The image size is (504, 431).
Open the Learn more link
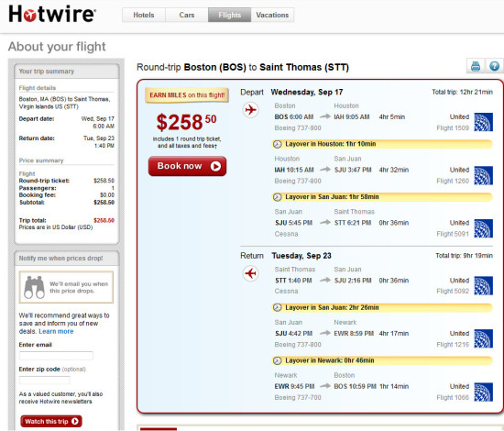56,331
